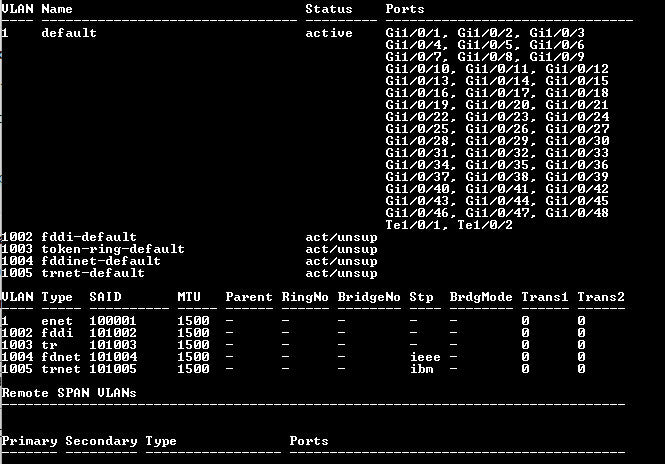Select the 'MTU' column header
Screen dimensions: 665x464
[189, 296]
